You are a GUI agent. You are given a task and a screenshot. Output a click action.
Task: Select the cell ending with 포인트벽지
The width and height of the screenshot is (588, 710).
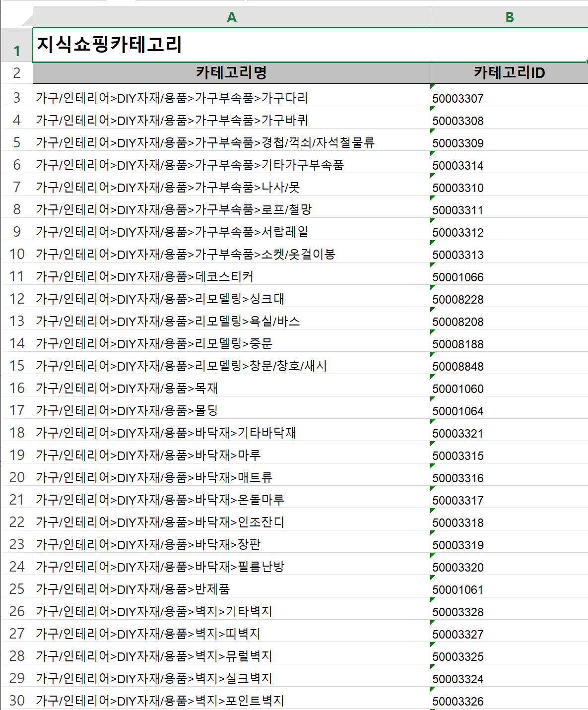(x=231, y=698)
